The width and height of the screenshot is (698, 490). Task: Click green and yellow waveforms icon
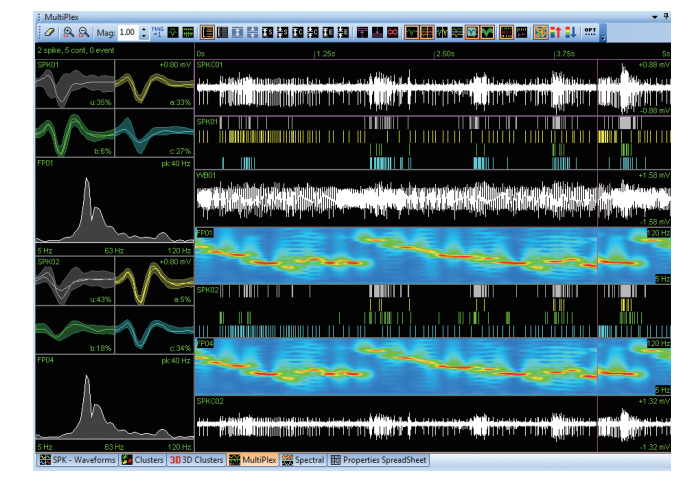(442, 32)
